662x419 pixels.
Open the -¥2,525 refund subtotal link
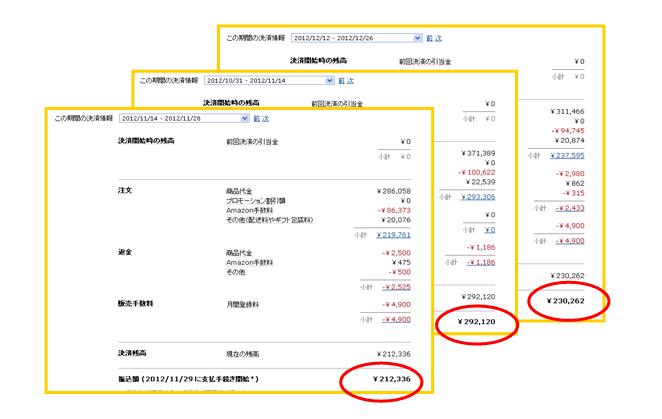coord(394,287)
